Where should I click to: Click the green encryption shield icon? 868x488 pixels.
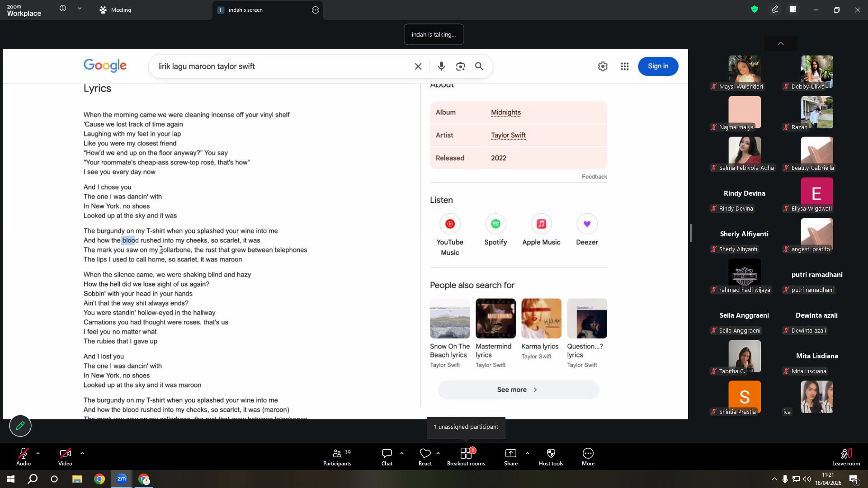click(x=755, y=9)
